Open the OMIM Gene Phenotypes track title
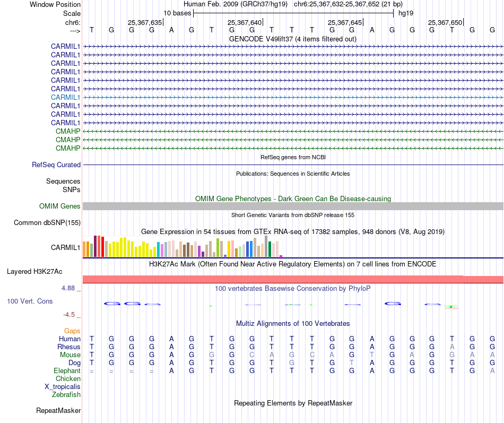The width and height of the screenshot is (504, 423). 293,199
